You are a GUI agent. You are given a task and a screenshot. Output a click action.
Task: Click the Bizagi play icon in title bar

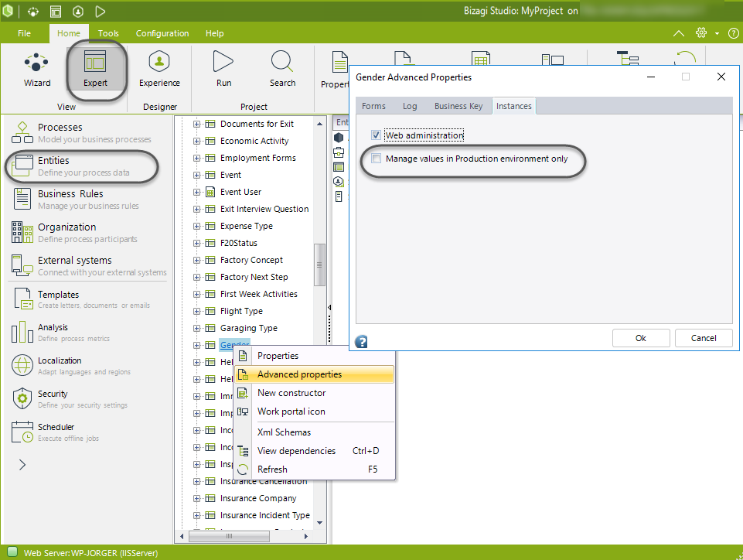pos(100,12)
